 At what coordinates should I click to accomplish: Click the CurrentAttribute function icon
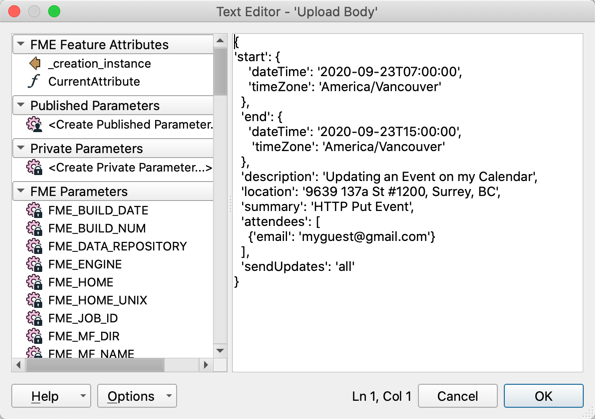pos(34,81)
